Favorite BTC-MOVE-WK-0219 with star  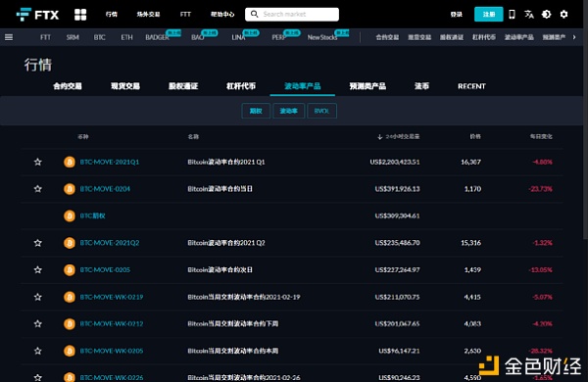click(38, 297)
